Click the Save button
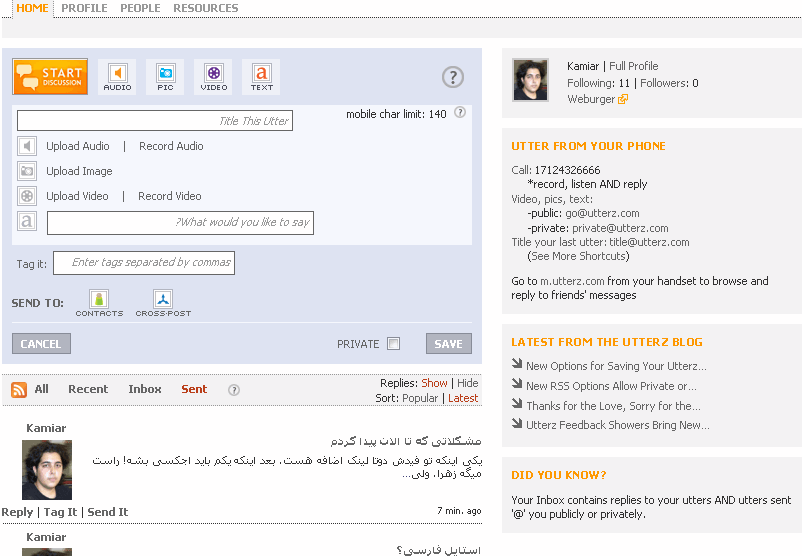Screen dimensions: 802x556 (x=449, y=344)
